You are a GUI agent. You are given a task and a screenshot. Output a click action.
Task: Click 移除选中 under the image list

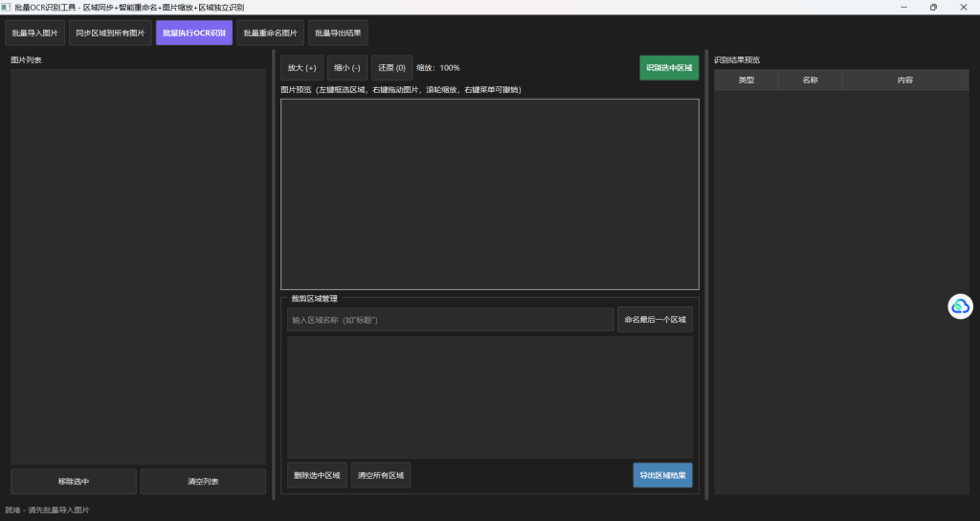tap(74, 482)
